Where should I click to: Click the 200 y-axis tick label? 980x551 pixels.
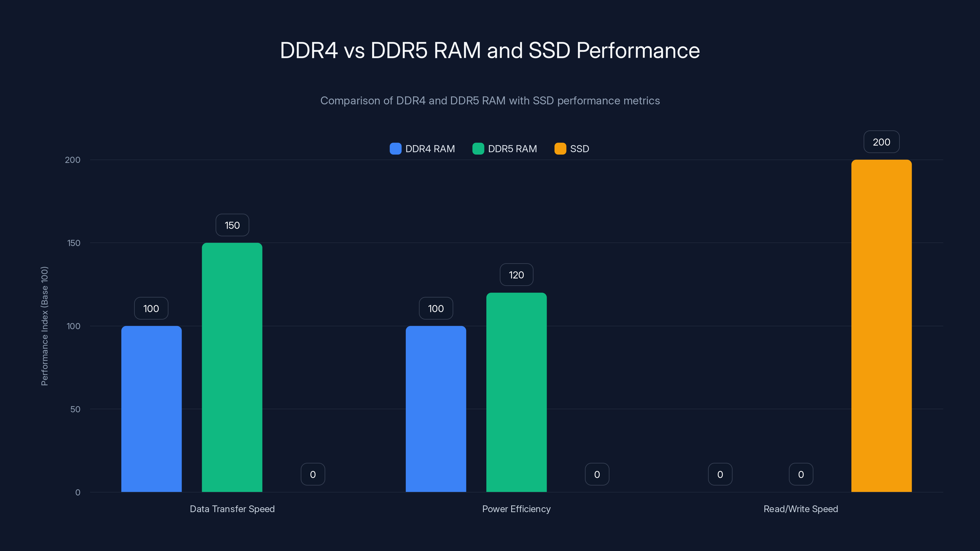click(73, 160)
